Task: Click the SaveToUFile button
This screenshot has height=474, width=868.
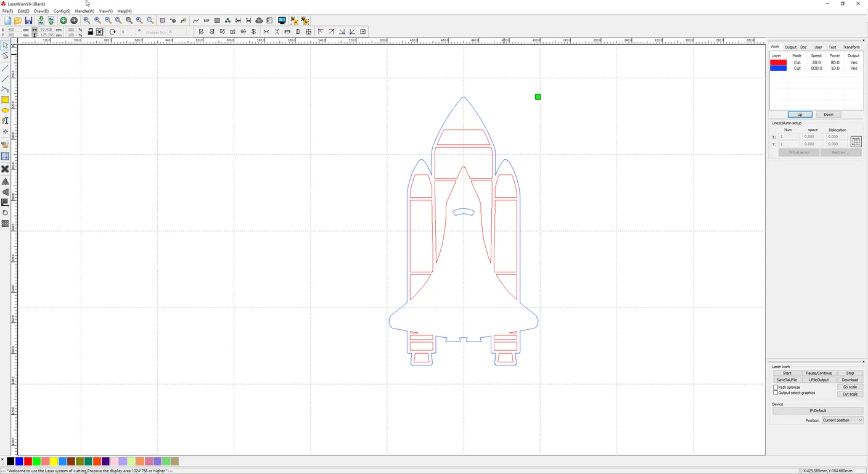Action: pos(787,380)
